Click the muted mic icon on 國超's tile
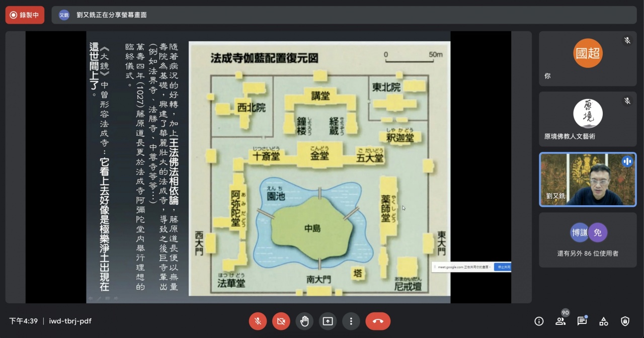This screenshot has width=644, height=338. point(627,41)
